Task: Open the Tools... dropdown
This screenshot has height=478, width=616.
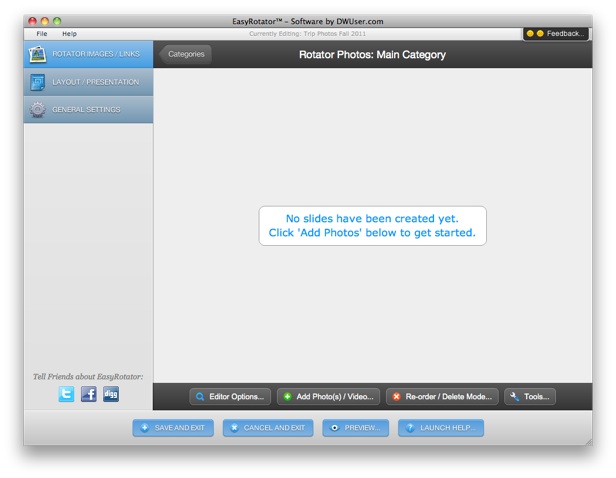Action: click(530, 397)
